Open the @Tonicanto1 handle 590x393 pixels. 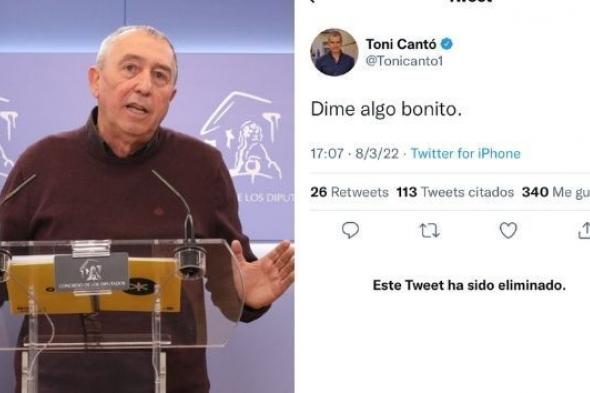pos(404,61)
